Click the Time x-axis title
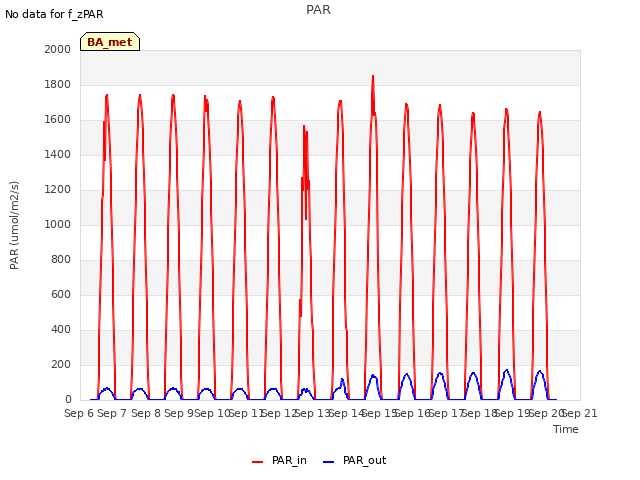Screen dimensions: 640x480 (566, 429)
